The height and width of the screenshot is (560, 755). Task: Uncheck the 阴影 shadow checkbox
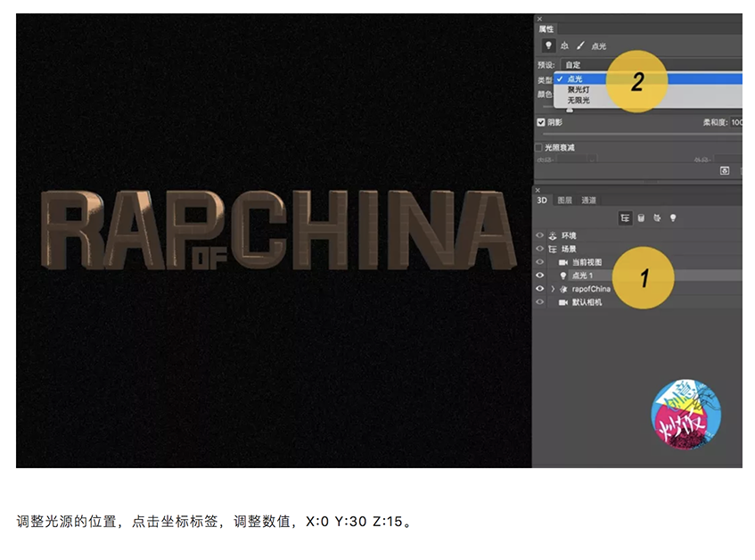coord(541,122)
